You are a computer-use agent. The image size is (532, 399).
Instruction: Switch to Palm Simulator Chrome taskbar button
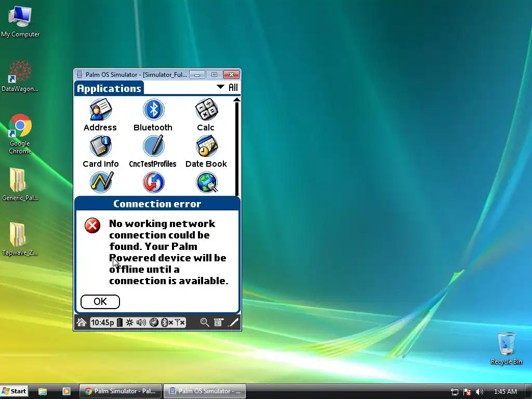click(x=121, y=391)
